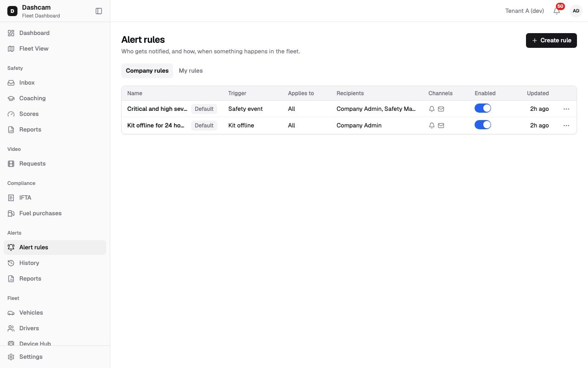Screen dimensions: 588x368
Task: Select the Kit offline for 24 ho... rule name
Action: click(156, 126)
